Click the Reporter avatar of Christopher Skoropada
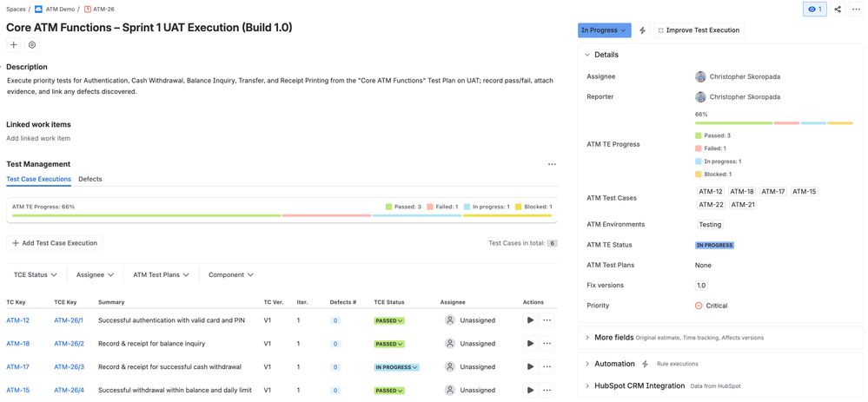The image size is (868, 402). 701,96
